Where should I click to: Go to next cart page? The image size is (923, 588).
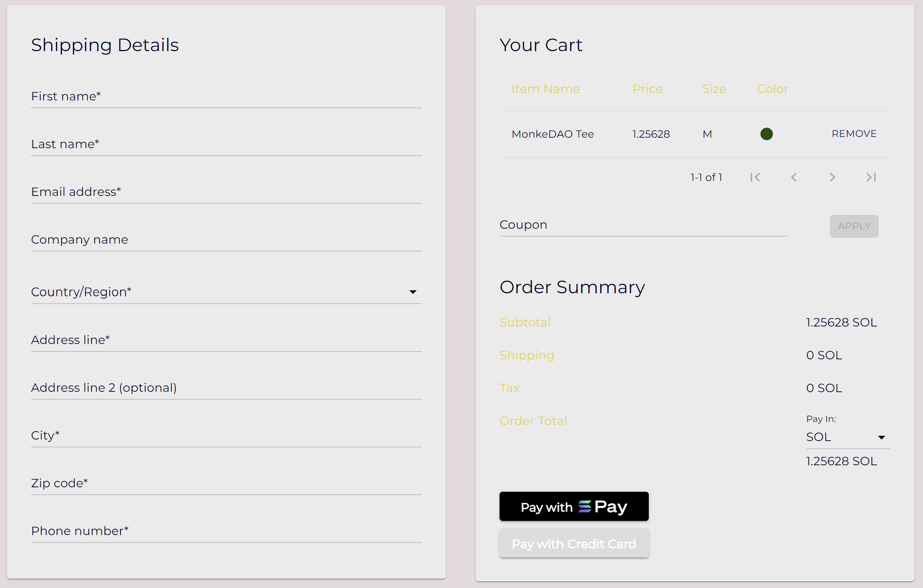[832, 177]
